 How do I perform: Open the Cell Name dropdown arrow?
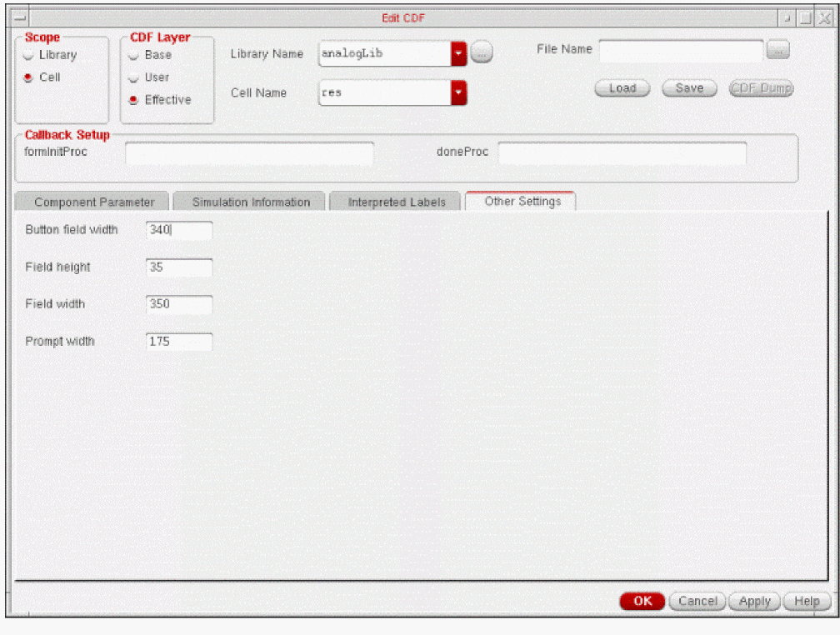click(458, 92)
